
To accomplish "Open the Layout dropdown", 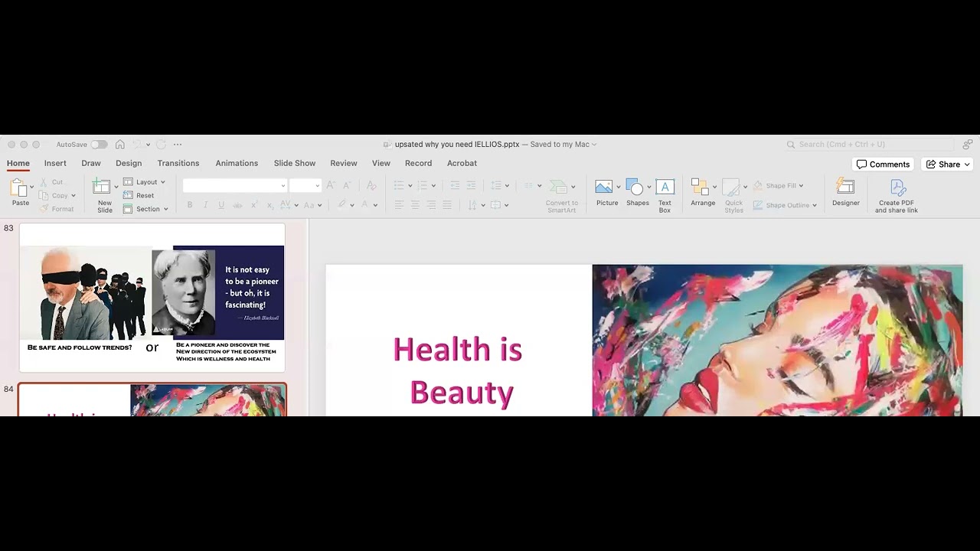I will [x=144, y=182].
